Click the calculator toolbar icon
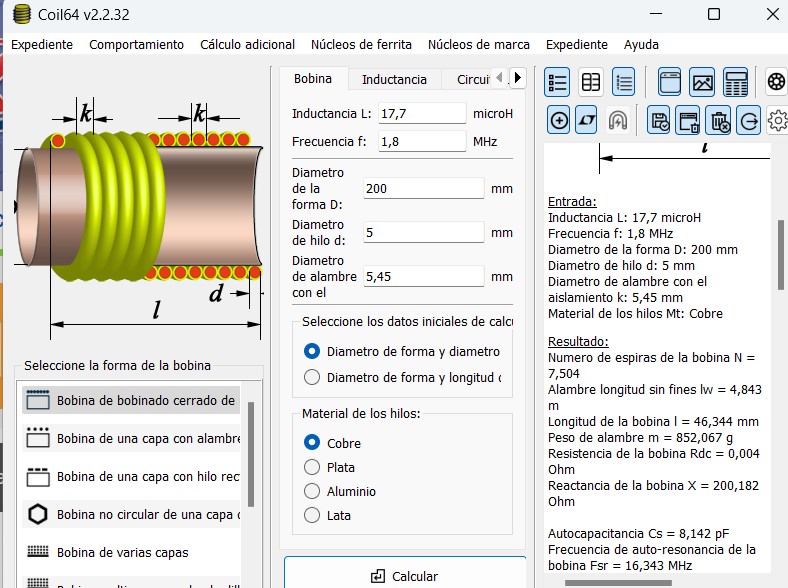This screenshot has height=588, width=788. tap(736, 82)
